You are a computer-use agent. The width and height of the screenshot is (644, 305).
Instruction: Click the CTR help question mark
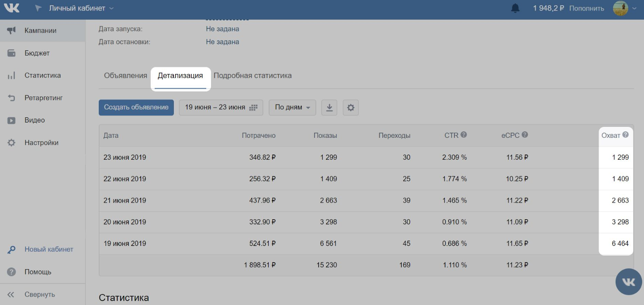pos(464,135)
